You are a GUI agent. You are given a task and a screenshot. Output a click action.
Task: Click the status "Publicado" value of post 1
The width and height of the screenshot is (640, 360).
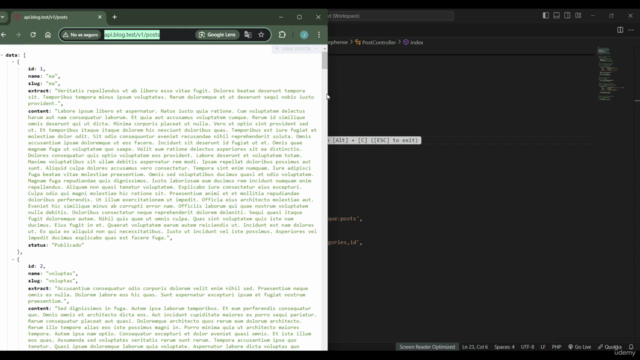(x=68, y=245)
